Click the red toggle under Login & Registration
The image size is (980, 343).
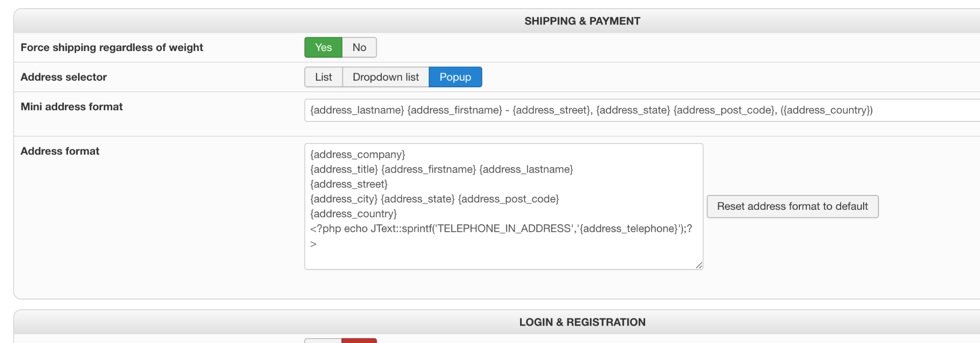(x=359, y=340)
